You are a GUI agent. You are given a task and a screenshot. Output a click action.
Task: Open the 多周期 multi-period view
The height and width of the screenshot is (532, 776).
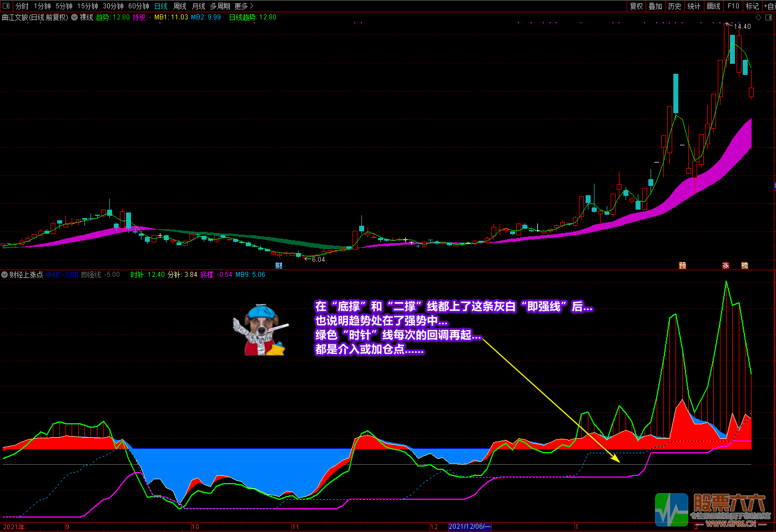[220, 6]
